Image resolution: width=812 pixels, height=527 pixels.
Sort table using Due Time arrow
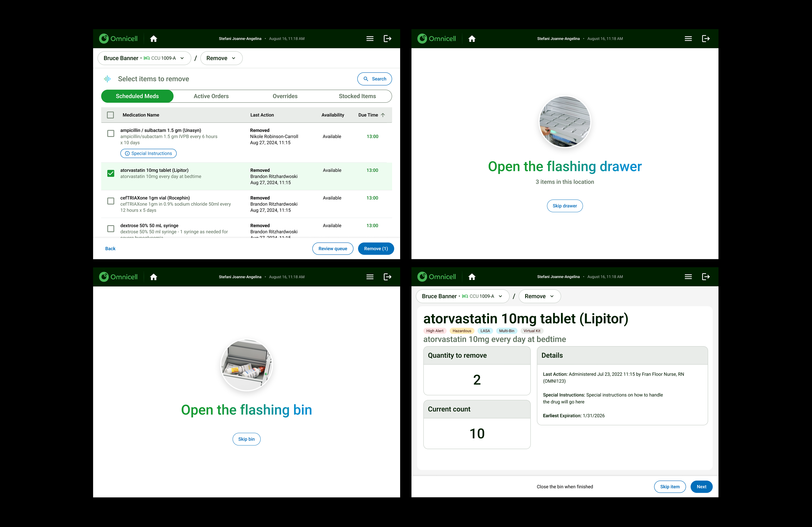[x=383, y=115]
